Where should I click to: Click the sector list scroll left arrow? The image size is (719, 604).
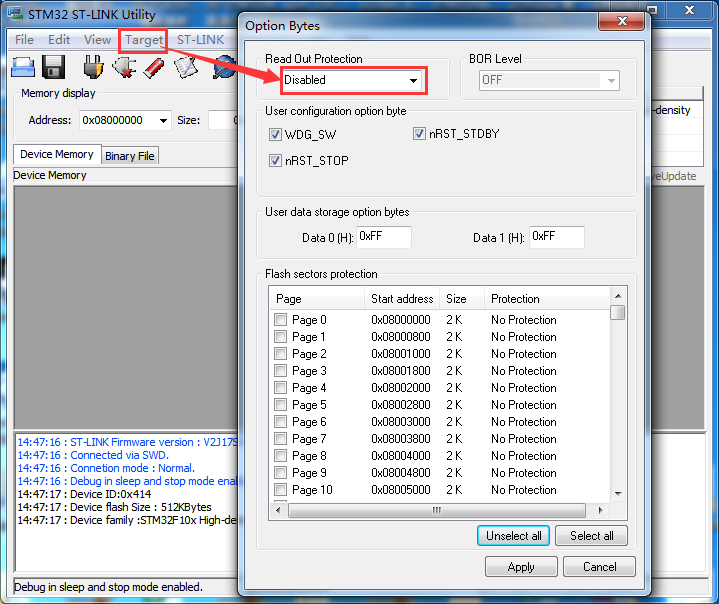278,510
